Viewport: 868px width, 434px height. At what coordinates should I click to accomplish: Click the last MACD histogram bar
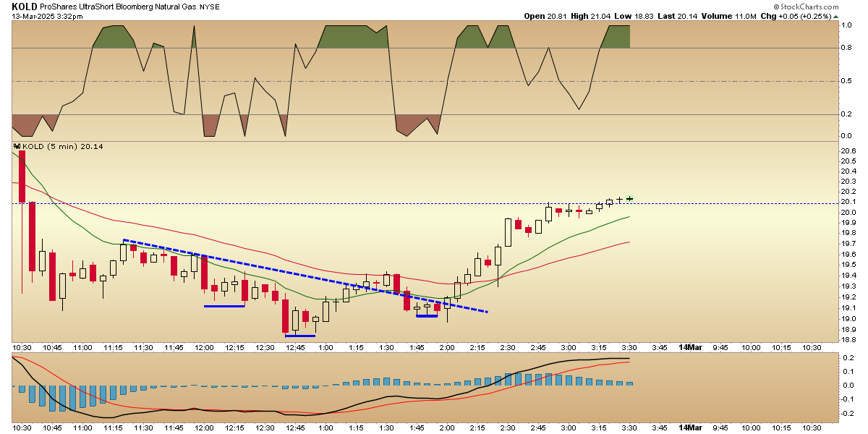[630, 383]
